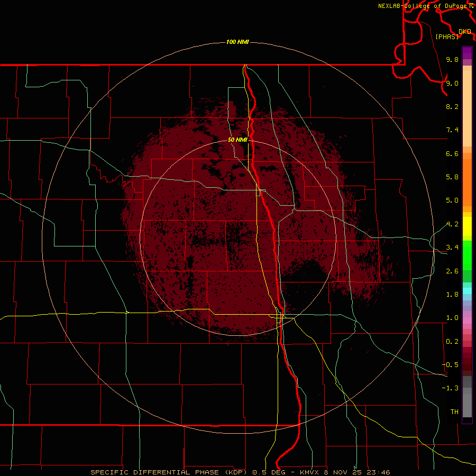The height and width of the screenshot is (476, 476).
Task: Pick the cyan segment of the color bar
Action: (x=467, y=290)
